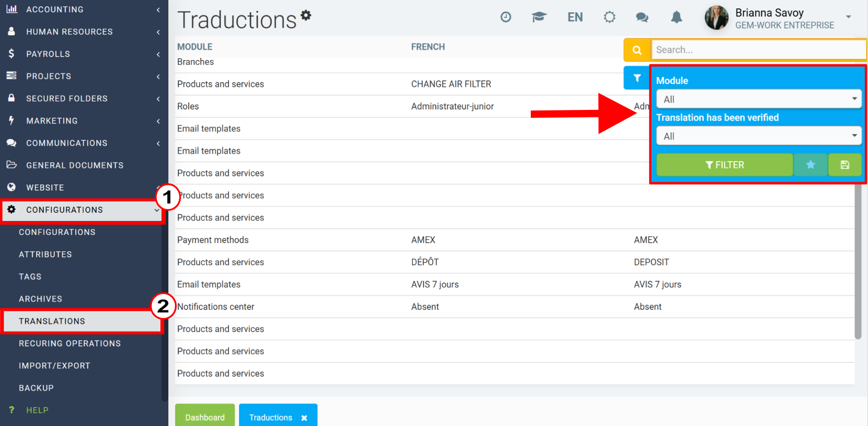Screen dimensions: 868x426
Task: Open the notifications bell icon
Action: (x=676, y=17)
